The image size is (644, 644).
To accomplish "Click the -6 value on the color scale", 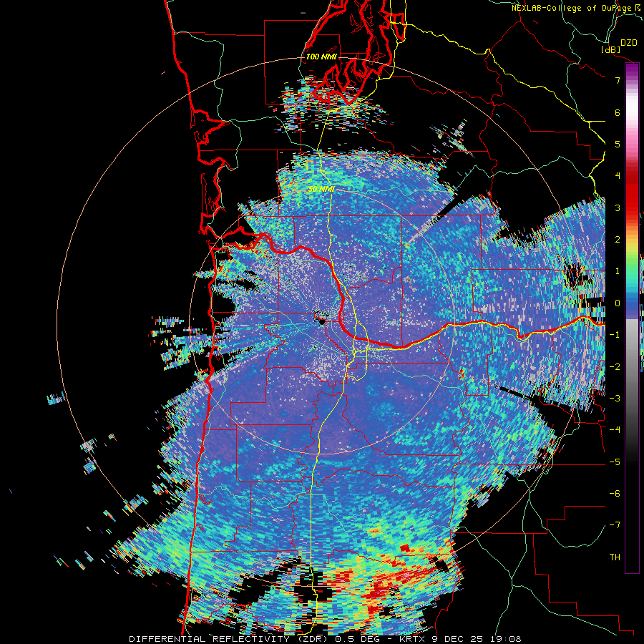I will pos(615,493).
